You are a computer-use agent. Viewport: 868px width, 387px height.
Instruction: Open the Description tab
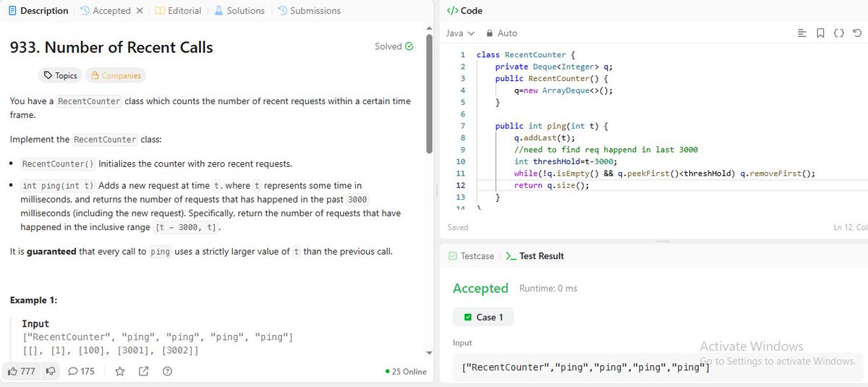pos(38,11)
